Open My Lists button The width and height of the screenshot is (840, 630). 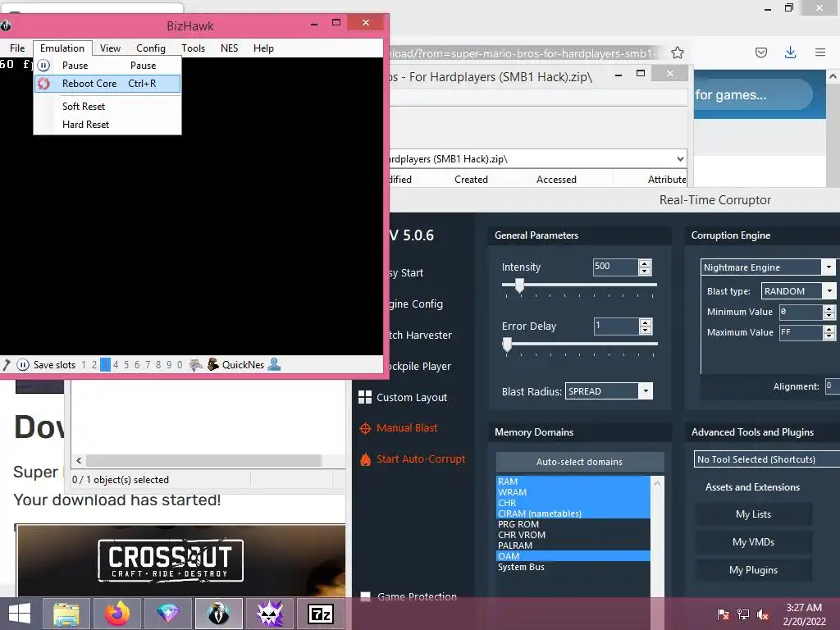coord(753,514)
